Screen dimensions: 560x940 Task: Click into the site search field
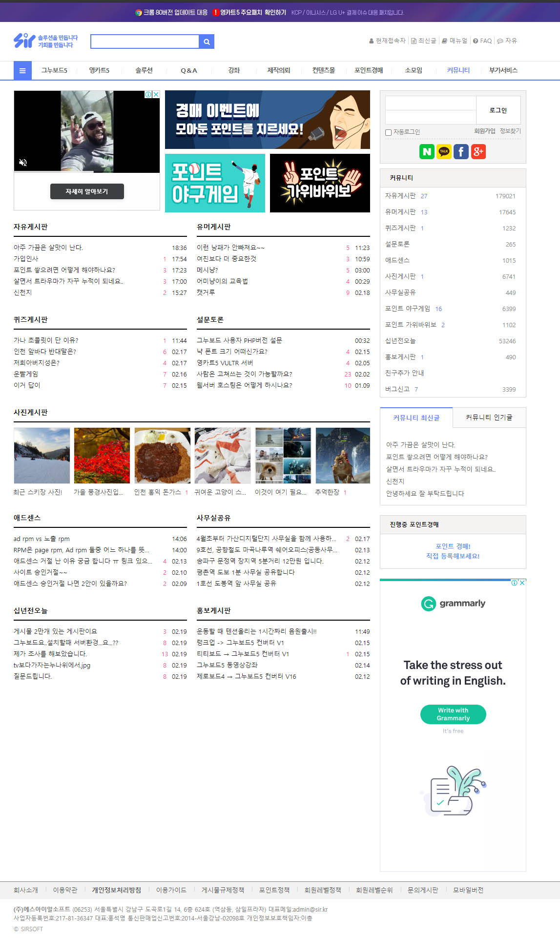tap(145, 42)
